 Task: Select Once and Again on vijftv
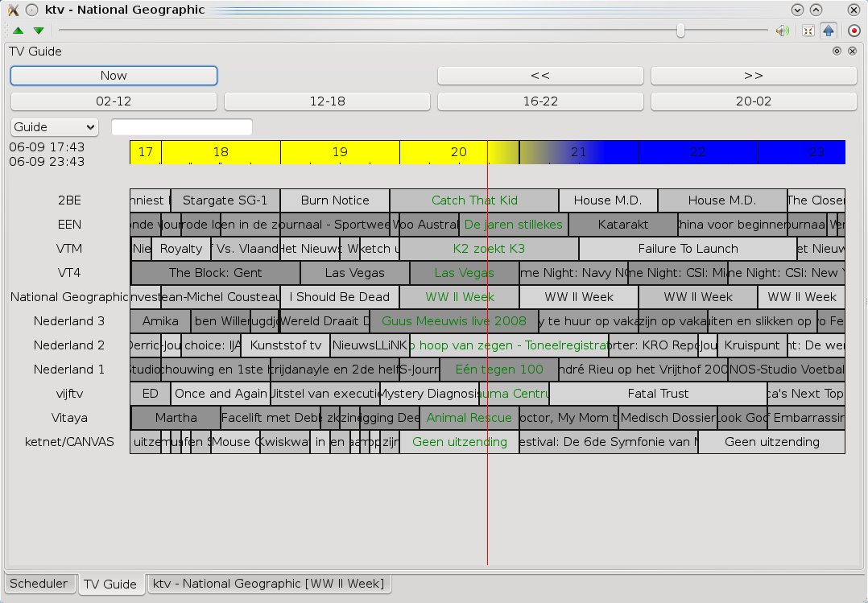point(221,394)
